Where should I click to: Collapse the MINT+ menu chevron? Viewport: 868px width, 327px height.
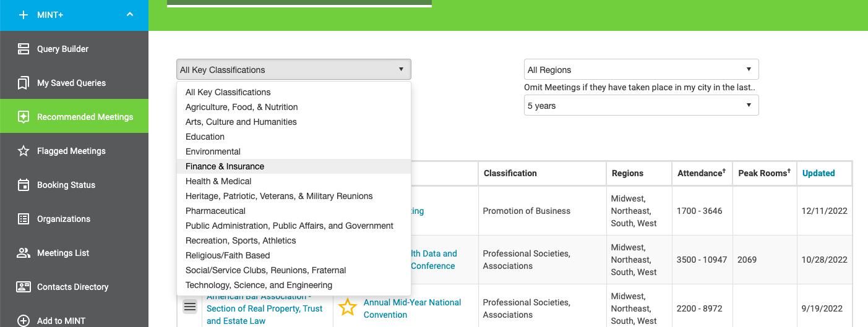pos(130,14)
